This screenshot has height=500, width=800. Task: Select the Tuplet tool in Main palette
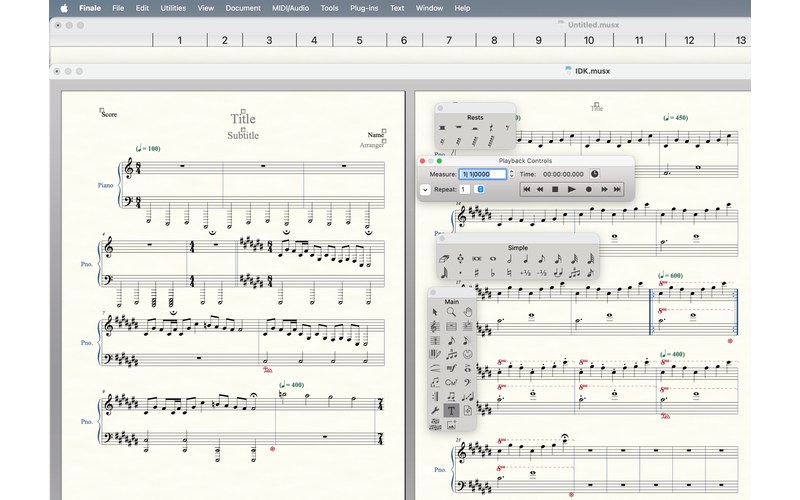point(451,354)
